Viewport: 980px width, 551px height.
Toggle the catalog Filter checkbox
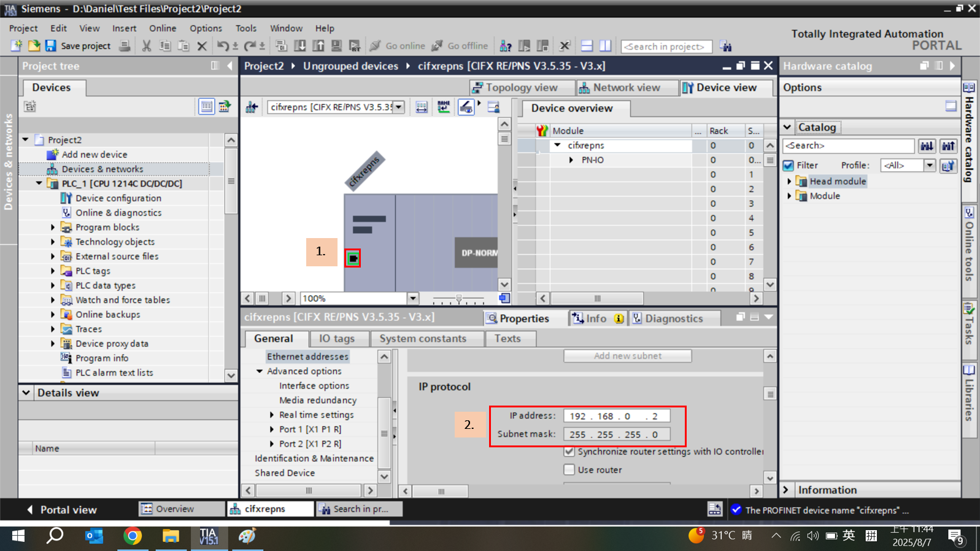pyautogui.click(x=789, y=165)
